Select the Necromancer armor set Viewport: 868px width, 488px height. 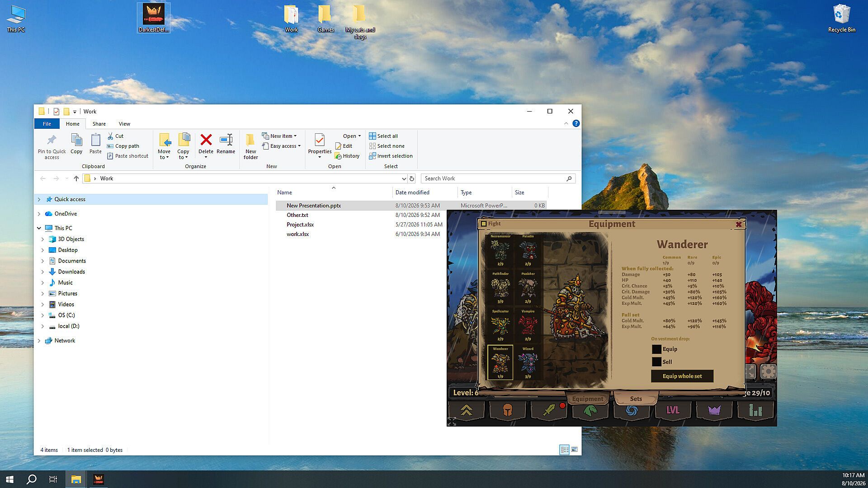[500, 250]
